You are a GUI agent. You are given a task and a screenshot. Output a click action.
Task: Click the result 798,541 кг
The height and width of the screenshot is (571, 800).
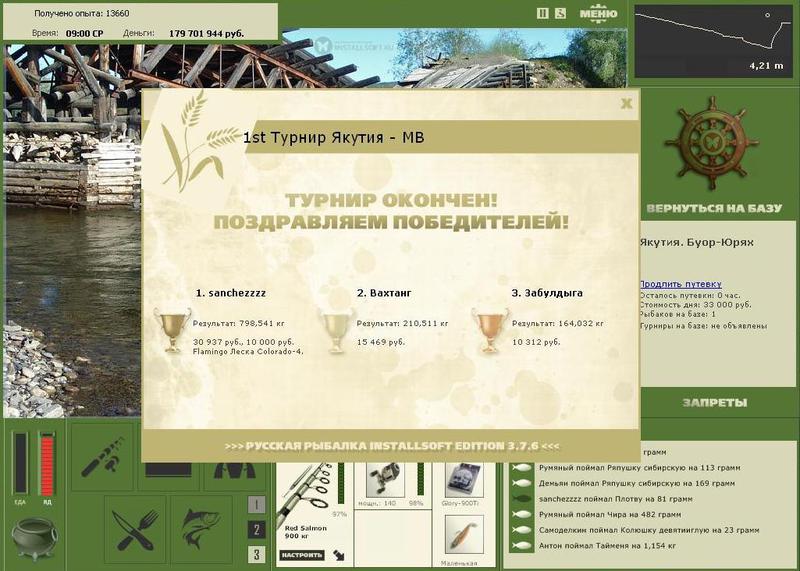[261, 324]
